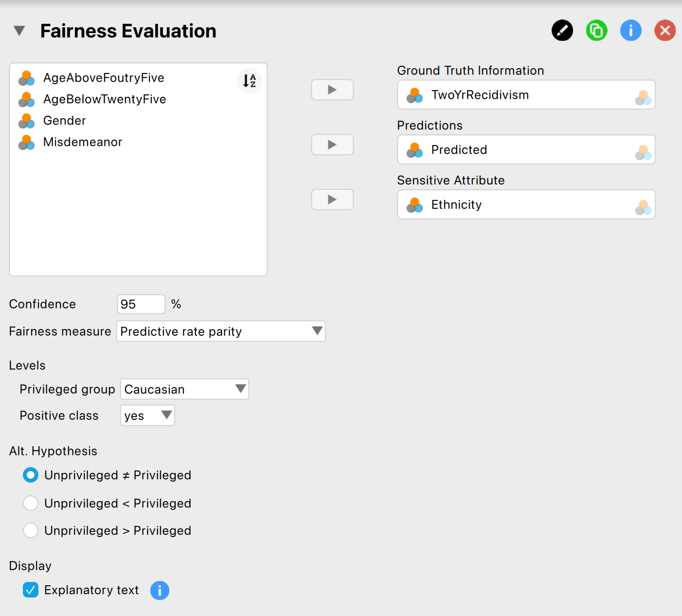Select Unprivileged < Privileged hypothesis
This screenshot has height=616, width=682.
point(31,503)
